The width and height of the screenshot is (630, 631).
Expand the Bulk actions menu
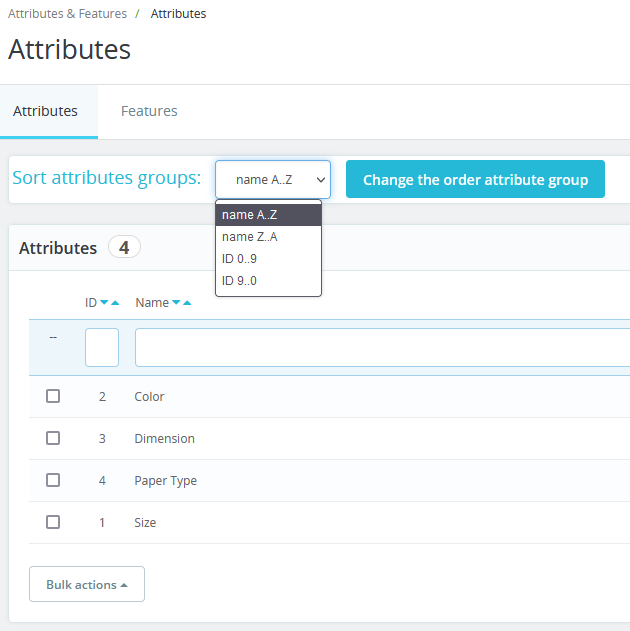87,585
